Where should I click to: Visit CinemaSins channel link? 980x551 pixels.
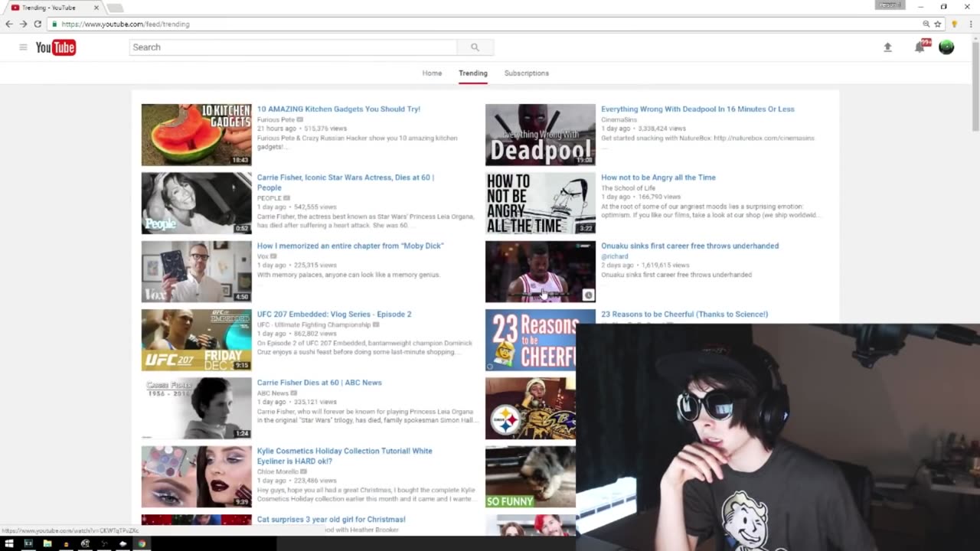619,119
